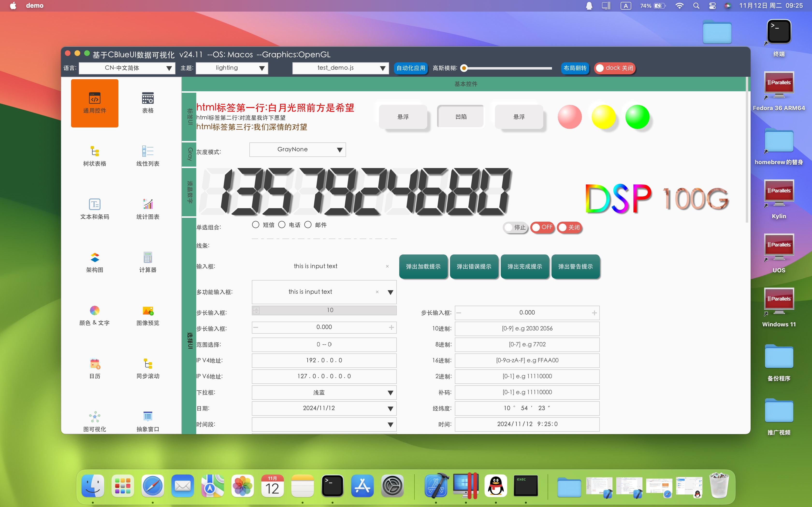This screenshot has height=507, width=812.
Task: Click the demo menu in menu bar
Action: click(x=35, y=6)
